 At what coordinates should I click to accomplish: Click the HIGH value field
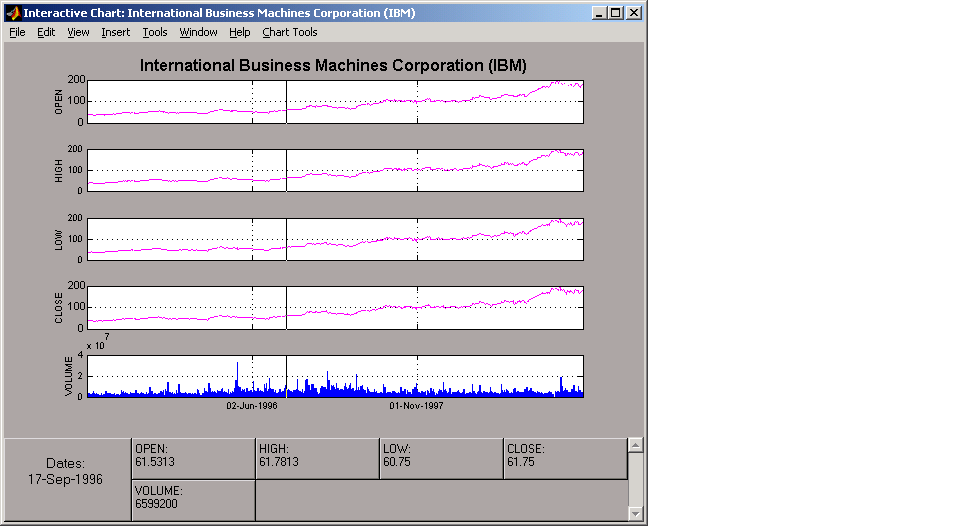pos(317,459)
